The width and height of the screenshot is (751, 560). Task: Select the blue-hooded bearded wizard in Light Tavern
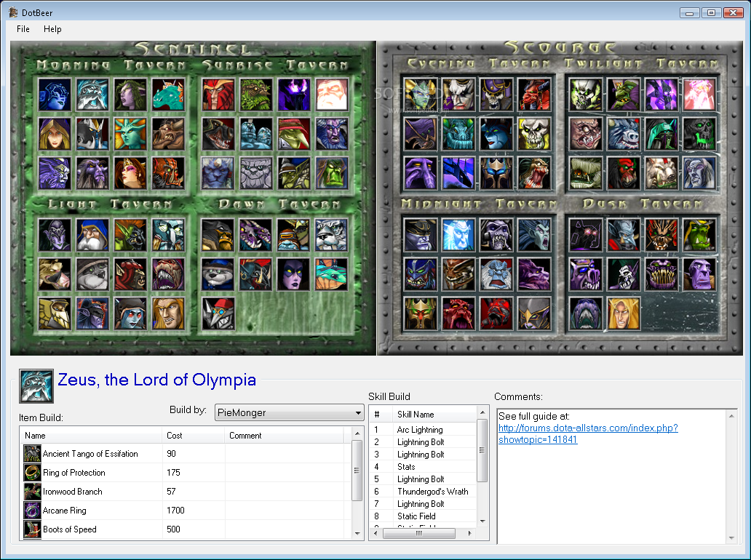(x=92, y=235)
